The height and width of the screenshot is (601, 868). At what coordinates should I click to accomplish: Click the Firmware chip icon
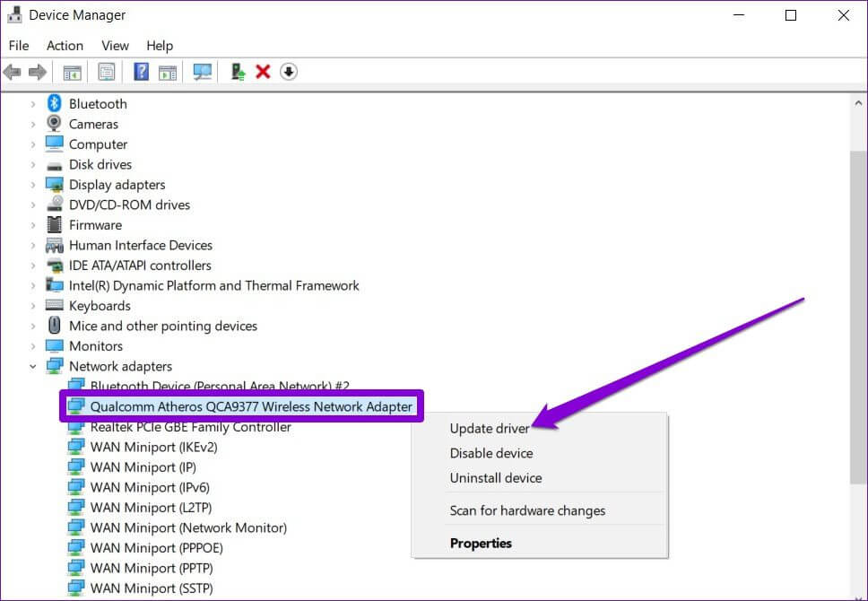tap(54, 225)
